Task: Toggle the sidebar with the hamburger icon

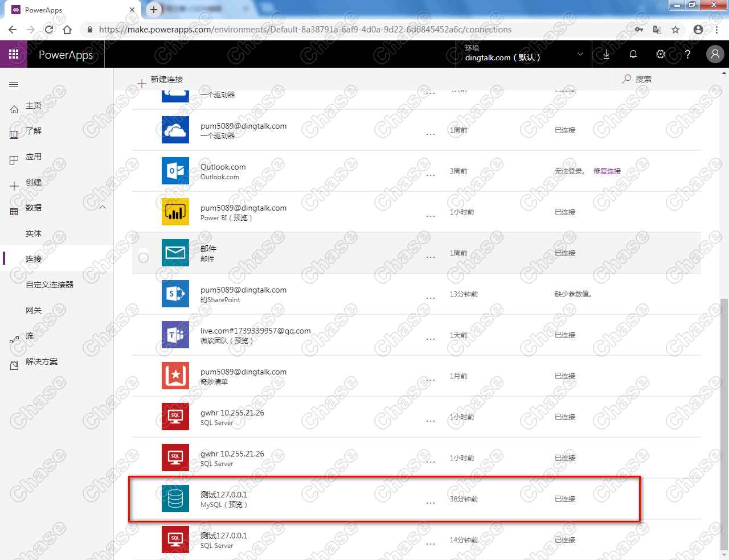Action: [14, 84]
